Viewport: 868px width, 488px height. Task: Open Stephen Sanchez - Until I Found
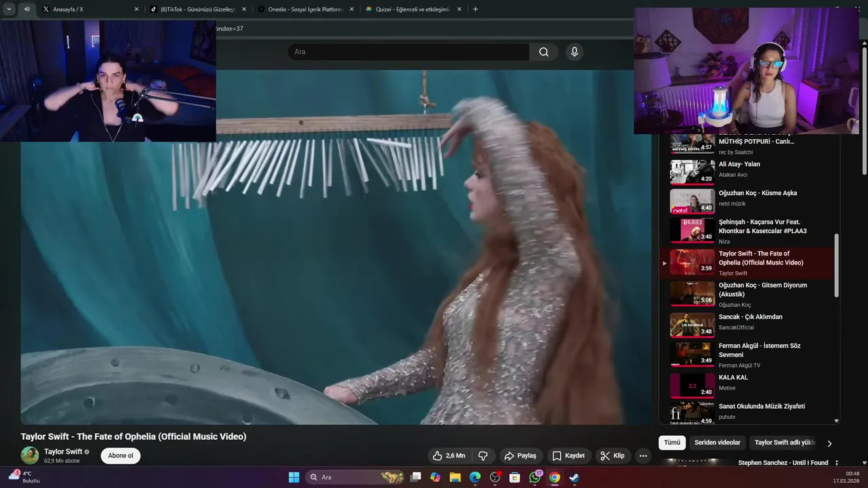[x=783, y=463]
